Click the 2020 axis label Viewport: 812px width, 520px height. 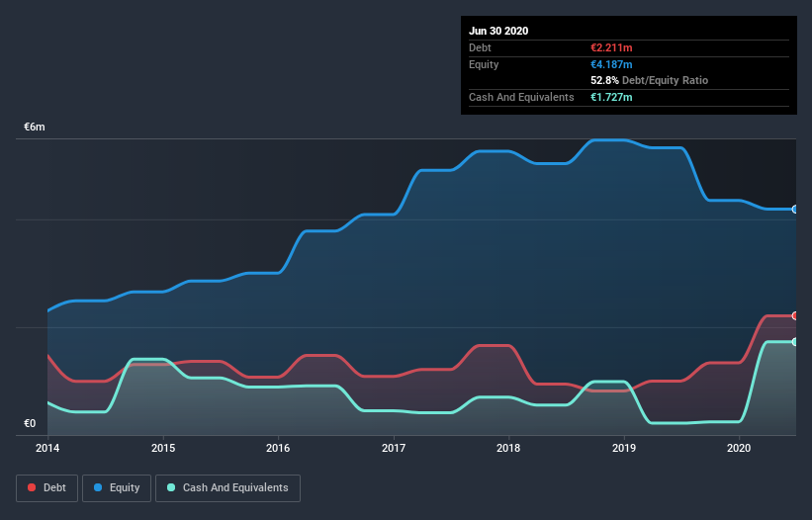[x=739, y=448]
